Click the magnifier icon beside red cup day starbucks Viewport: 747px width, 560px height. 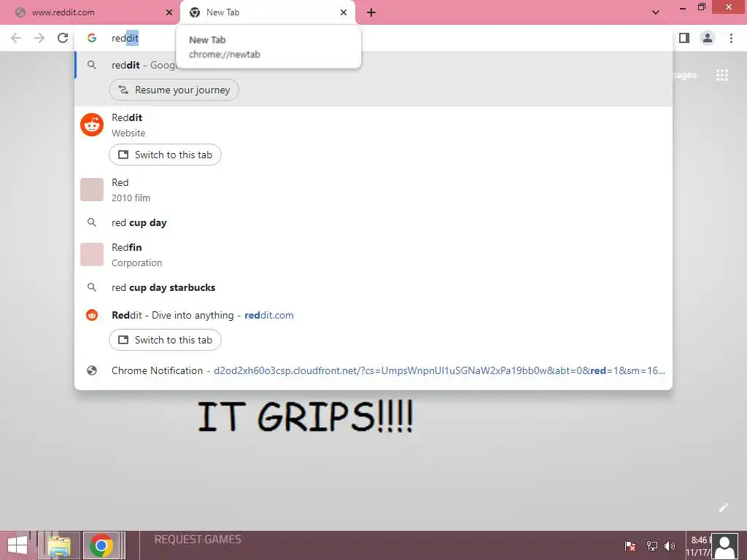tap(92, 287)
